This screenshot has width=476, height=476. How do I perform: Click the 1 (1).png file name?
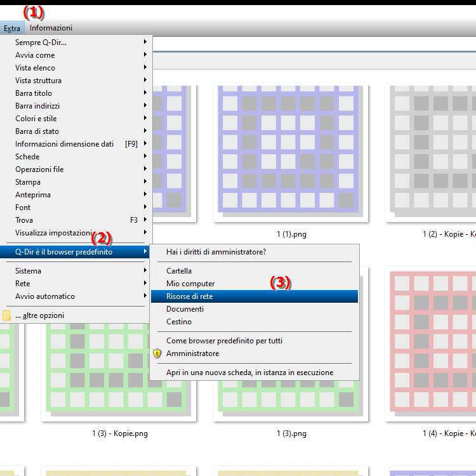291,234
